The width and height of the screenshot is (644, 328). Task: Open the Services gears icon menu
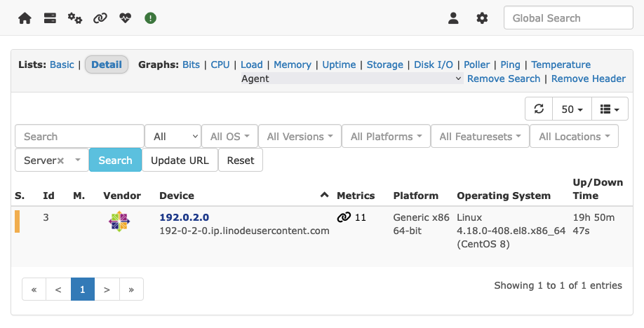(x=75, y=18)
